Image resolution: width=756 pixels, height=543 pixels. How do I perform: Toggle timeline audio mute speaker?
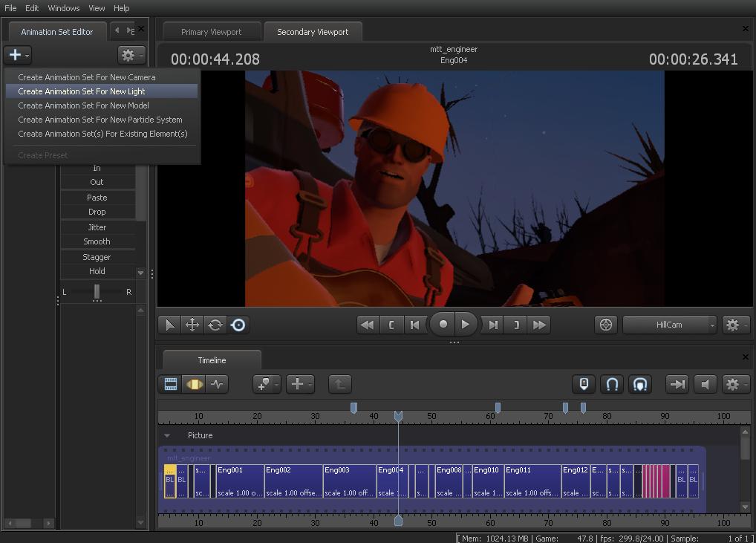tap(706, 384)
